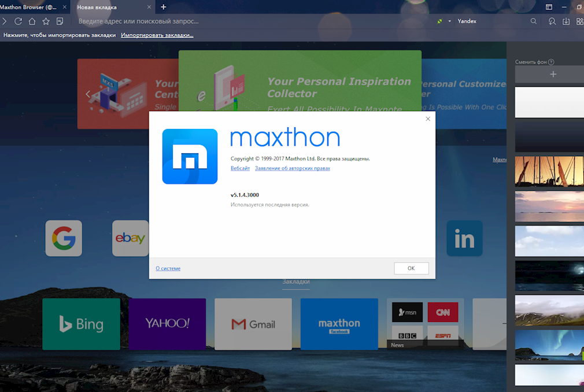Screen dimensions: 584x392
Task: Select the misty mountains background thumbnail
Action: point(549,310)
